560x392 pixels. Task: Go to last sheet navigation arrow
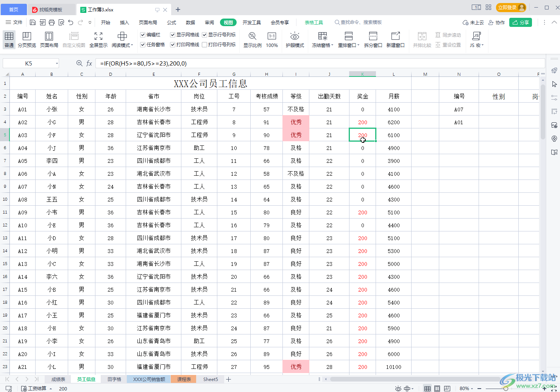pyautogui.click(x=36, y=379)
